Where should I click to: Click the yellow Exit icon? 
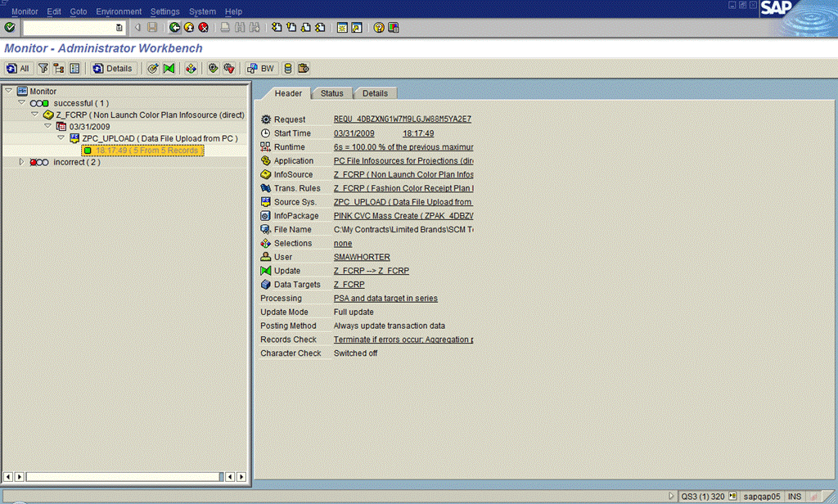[x=189, y=27]
